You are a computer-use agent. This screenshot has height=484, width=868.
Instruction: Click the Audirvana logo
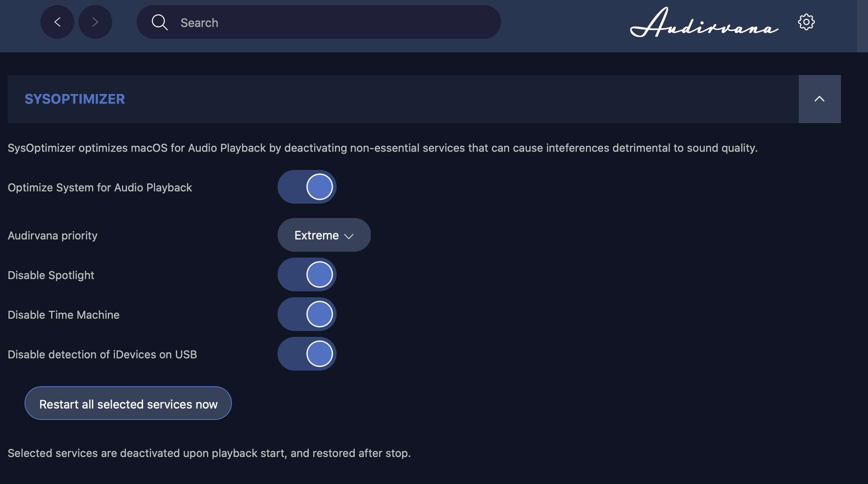click(704, 23)
